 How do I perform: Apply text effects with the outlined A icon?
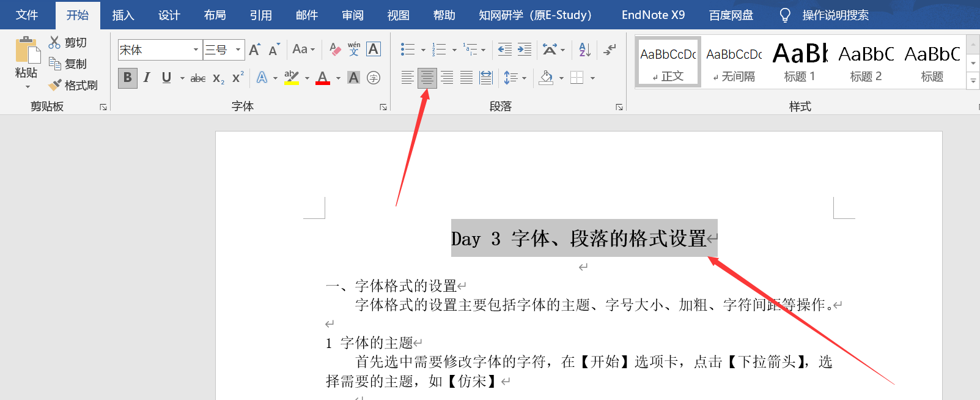point(262,78)
